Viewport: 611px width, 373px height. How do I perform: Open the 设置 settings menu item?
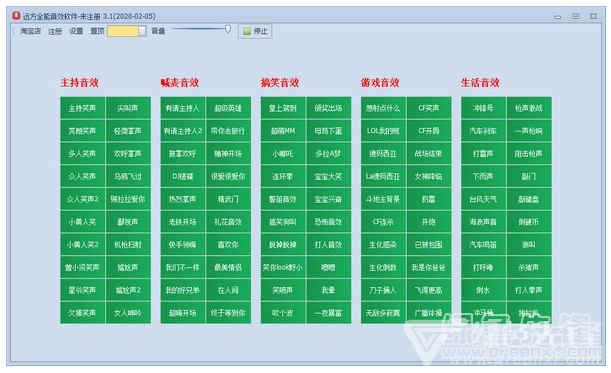pyautogui.click(x=76, y=31)
